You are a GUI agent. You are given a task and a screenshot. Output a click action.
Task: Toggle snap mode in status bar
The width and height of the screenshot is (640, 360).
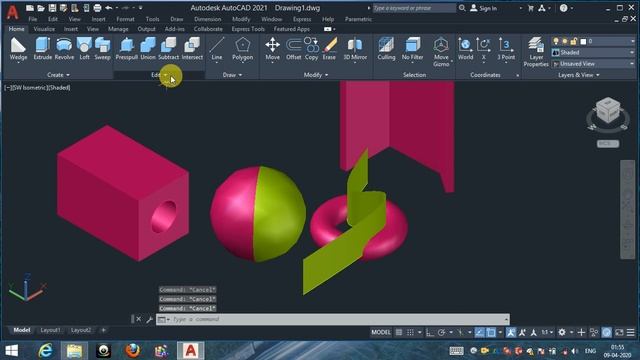tap(411, 333)
